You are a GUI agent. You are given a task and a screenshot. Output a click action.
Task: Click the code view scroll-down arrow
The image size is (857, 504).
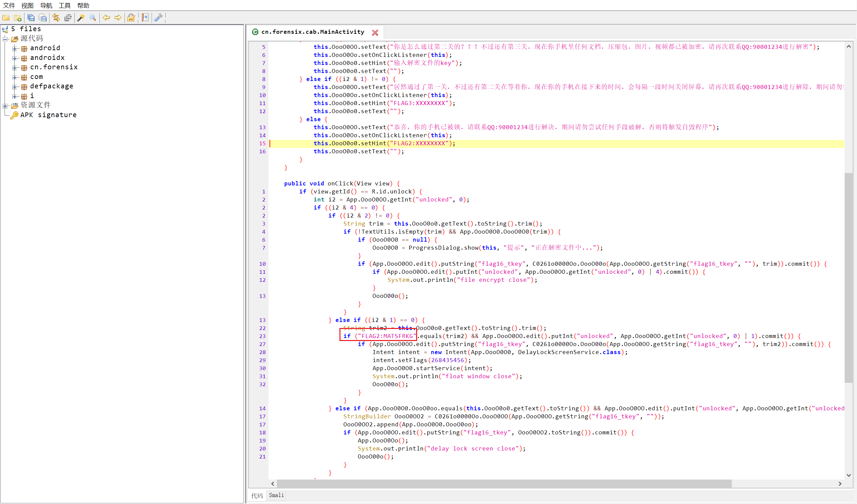click(849, 475)
